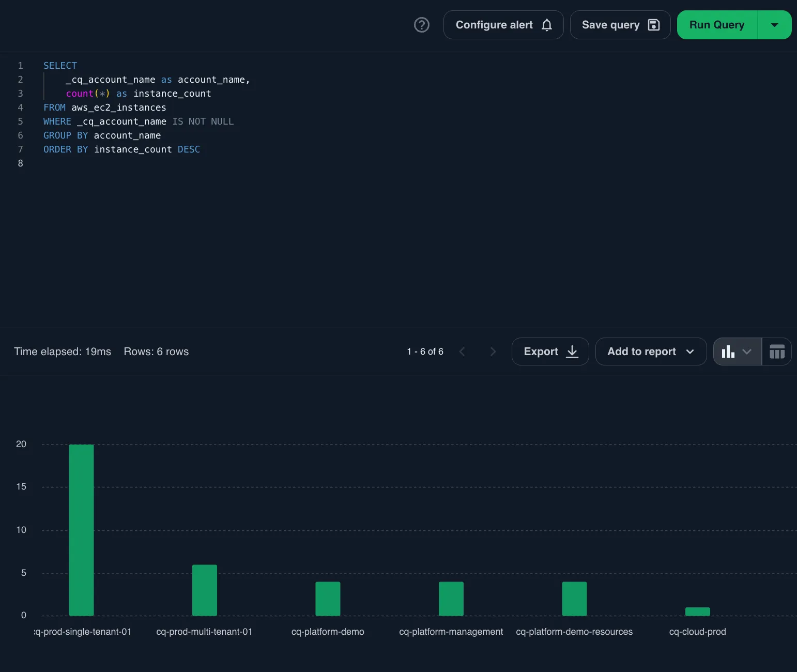The height and width of the screenshot is (672, 797).
Task: Place cursor on the SELECT keyword
Action: (60, 65)
